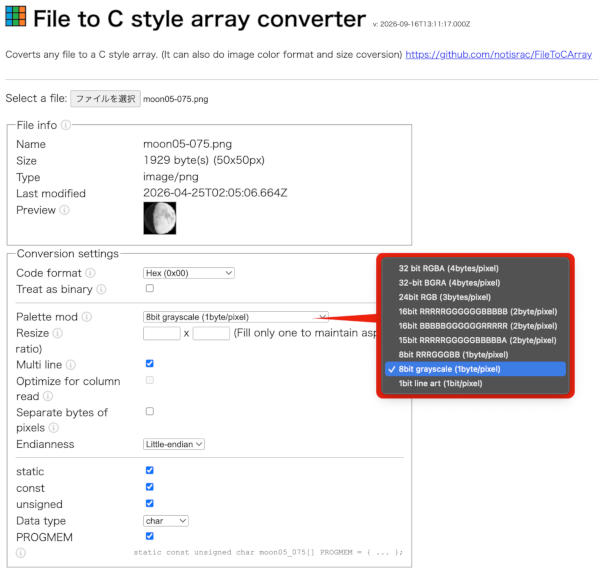
Task: Click info icon beside Preview label
Action: pyautogui.click(x=65, y=210)
